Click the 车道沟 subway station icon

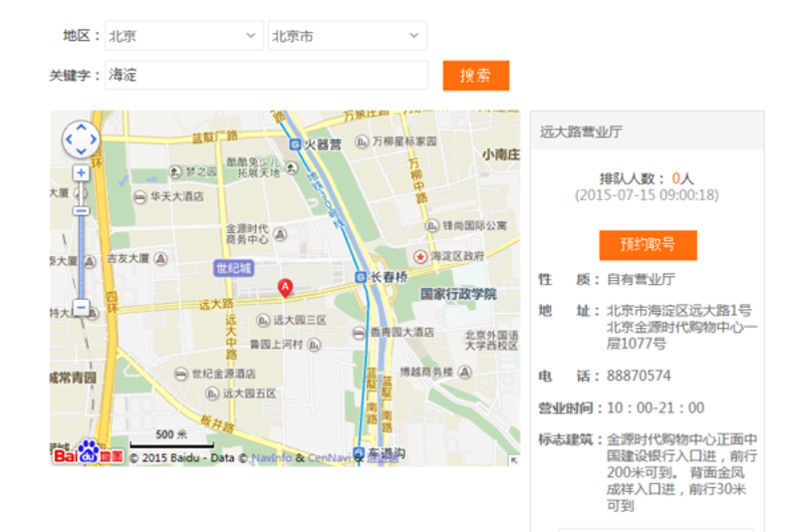[359, 452]
